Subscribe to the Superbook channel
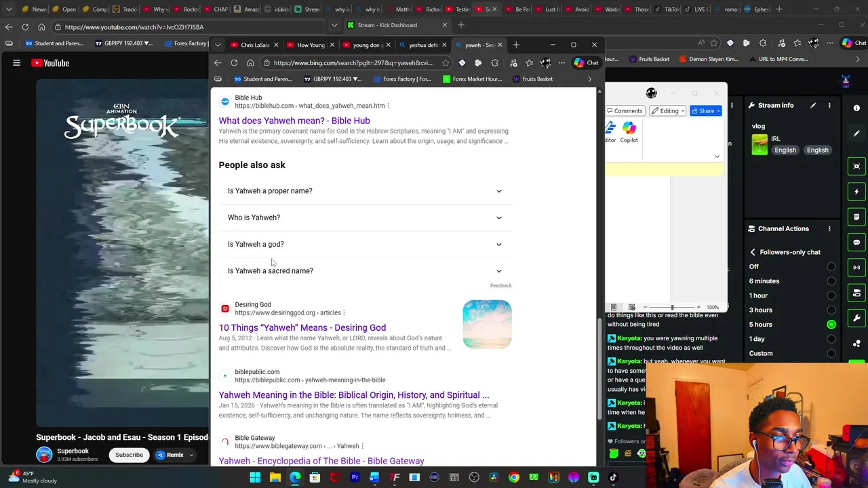The height and width of the screenshot is (488, 868). tap(129, 455)
